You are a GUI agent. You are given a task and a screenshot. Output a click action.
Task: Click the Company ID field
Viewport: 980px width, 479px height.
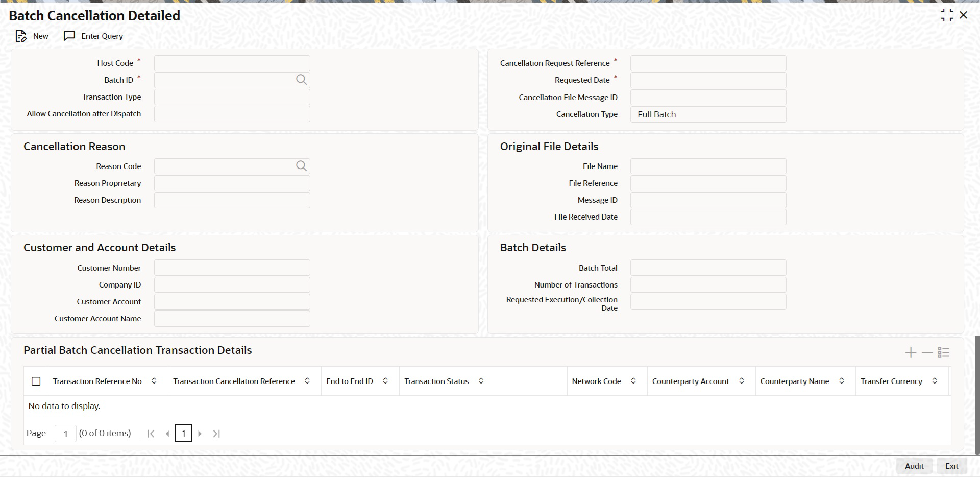pyautogui.click(x=232, y=285)
